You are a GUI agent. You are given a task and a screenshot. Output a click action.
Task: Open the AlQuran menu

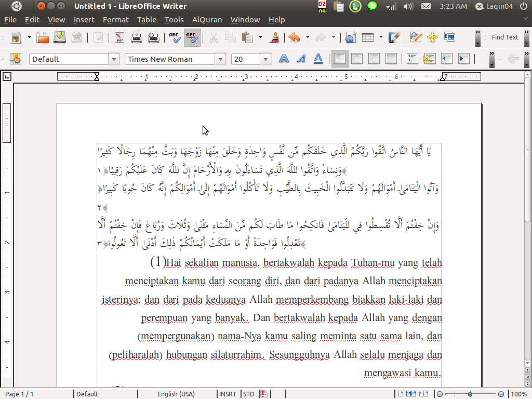click(x=207, y=20)
